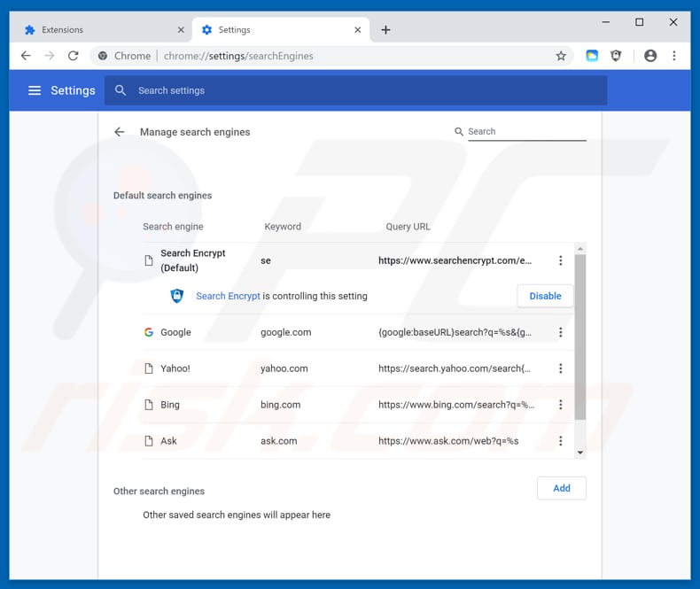This screenshot has width=700, height=589.
Task: Click the search engine list scrollbar thumb
Action: pos(579,337)
